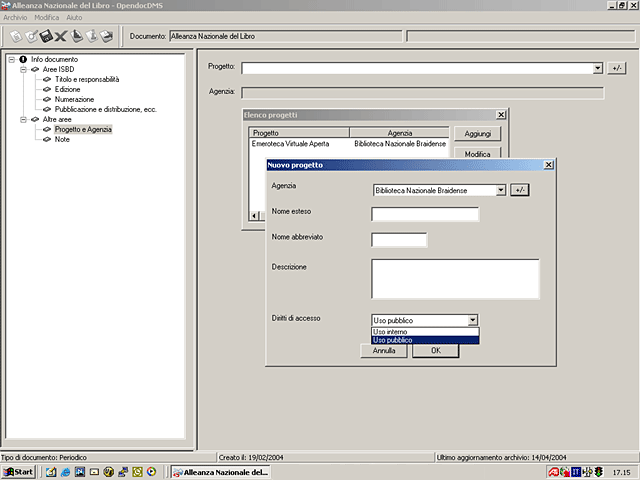Open Internet Explorer from quick launch
This screenshot has height=480, width=640.
65,472
